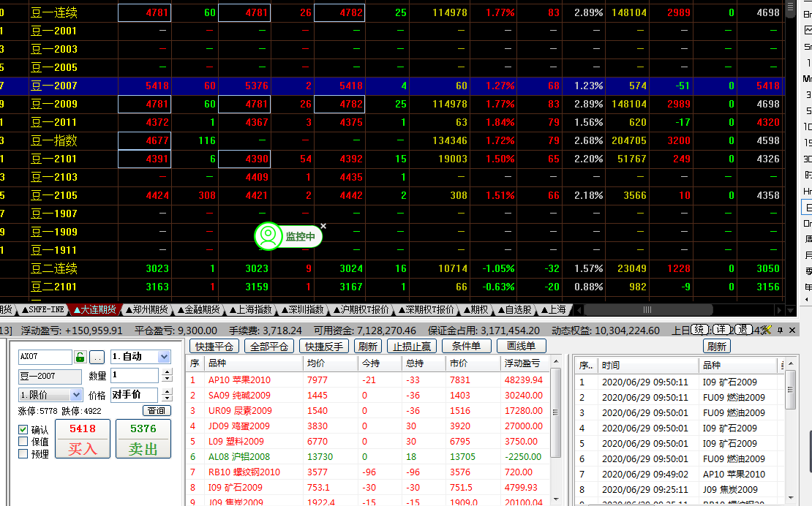Open contract browse button with two dots
Screen dimensions: 812x506
point(97,357)
